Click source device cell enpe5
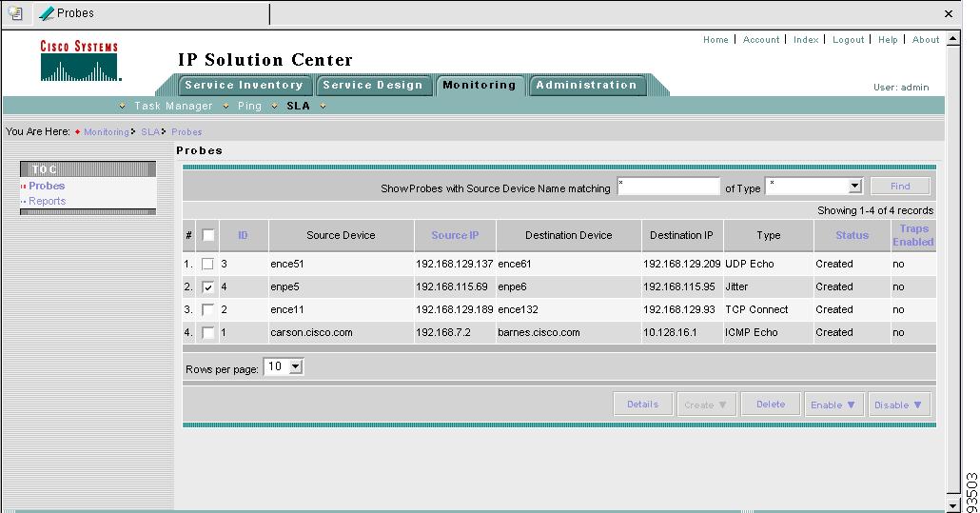980x513 pixels. coord(284,286)
